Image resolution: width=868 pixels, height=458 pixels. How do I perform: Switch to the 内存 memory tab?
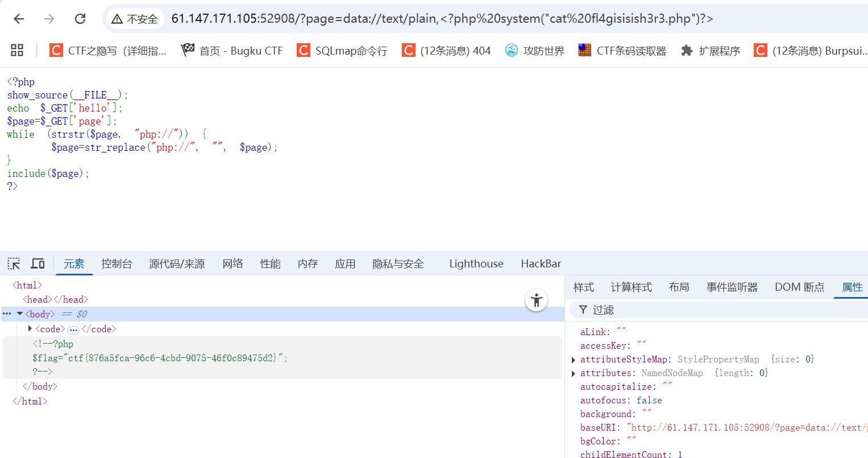tap(308, 263)
